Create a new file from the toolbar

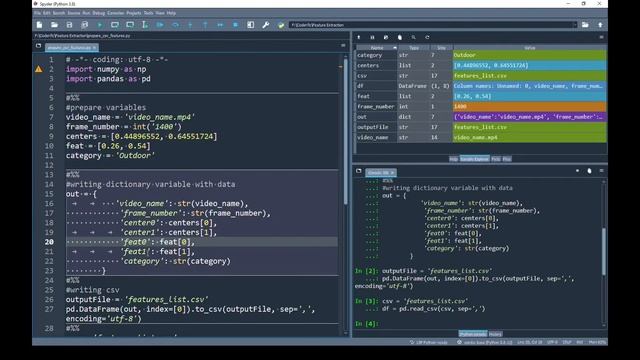40,25
